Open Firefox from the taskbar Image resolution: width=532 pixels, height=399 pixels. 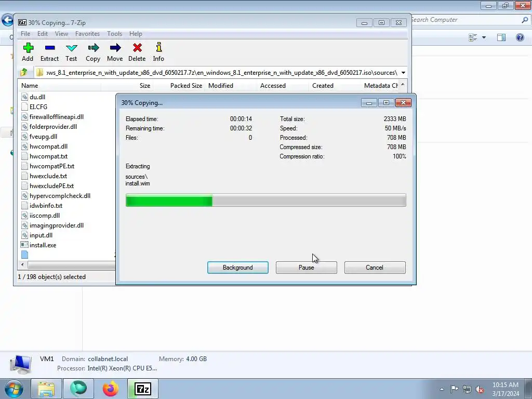point(111,389)
